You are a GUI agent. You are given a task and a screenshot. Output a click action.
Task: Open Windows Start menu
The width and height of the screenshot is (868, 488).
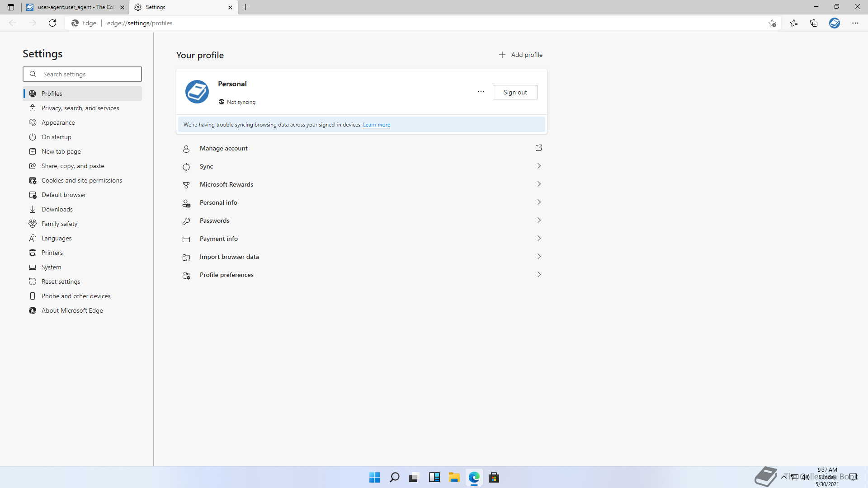374,477
